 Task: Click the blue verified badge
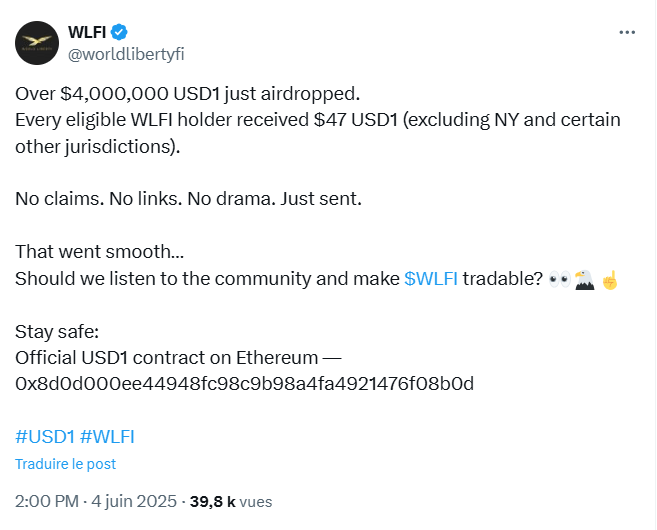pyautogui.click(x=119, y=32)
